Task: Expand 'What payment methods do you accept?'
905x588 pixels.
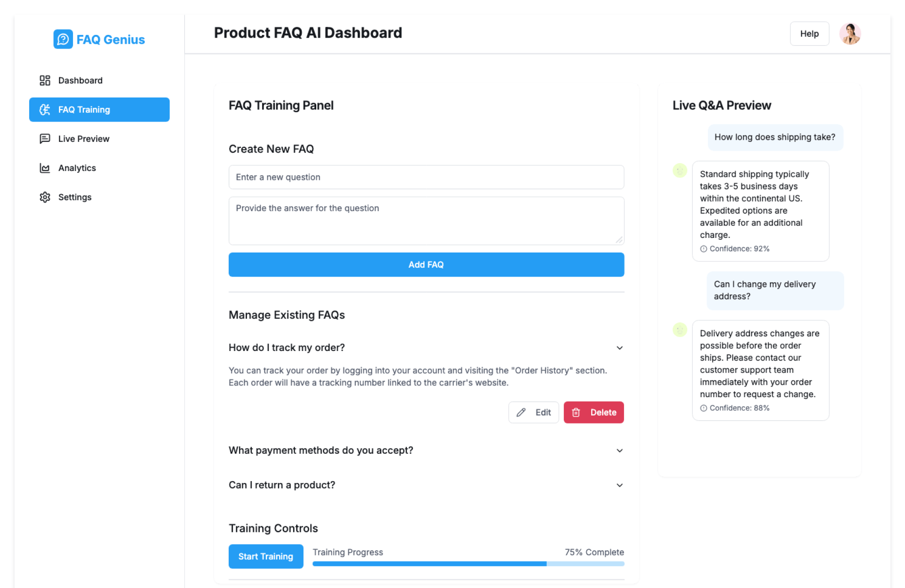Action: point(619,450)
